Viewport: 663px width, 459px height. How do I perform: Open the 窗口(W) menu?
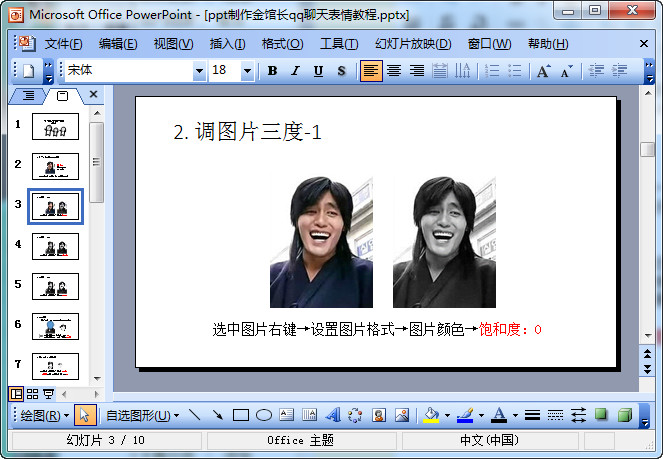pyautogui.click(x=489, y=44)
